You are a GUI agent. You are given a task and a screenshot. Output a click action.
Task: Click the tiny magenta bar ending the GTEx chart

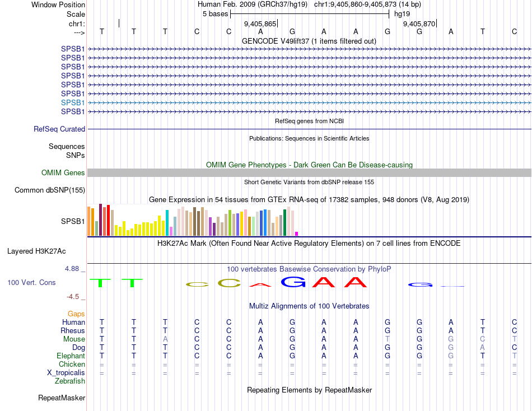297,234
